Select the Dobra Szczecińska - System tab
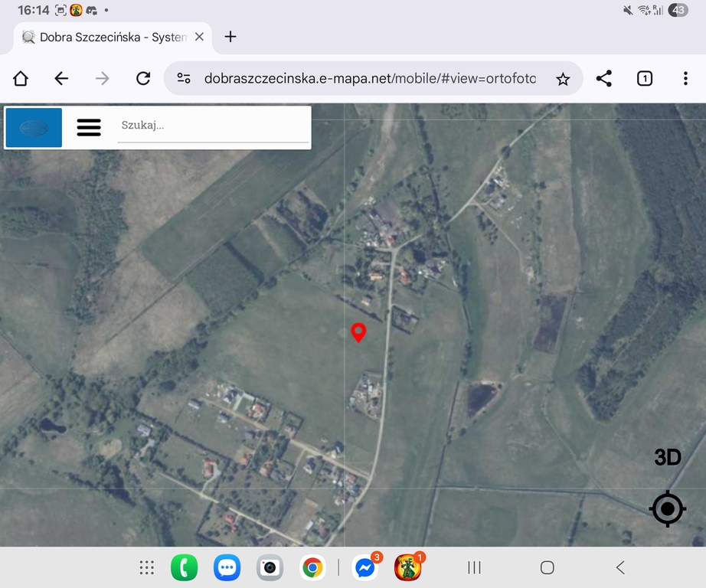 107,37
